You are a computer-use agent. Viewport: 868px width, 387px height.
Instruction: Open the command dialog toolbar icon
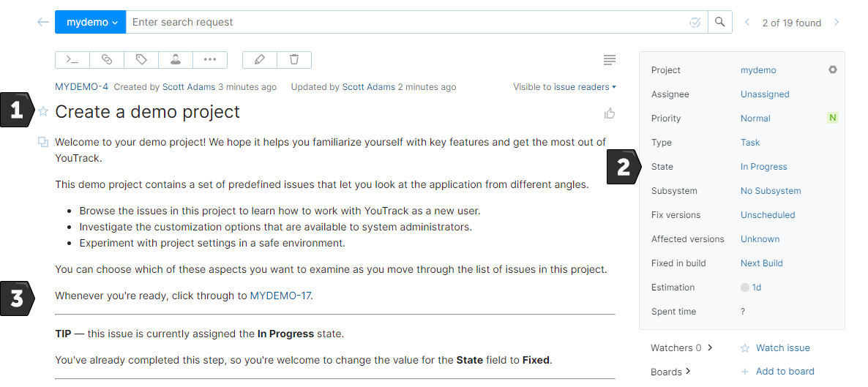coord(72,60)
